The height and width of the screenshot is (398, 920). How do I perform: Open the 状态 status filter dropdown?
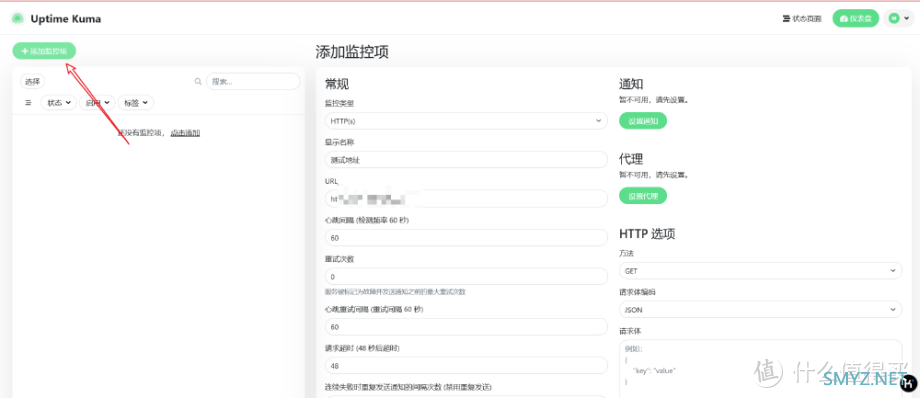[x=59, y=102]
